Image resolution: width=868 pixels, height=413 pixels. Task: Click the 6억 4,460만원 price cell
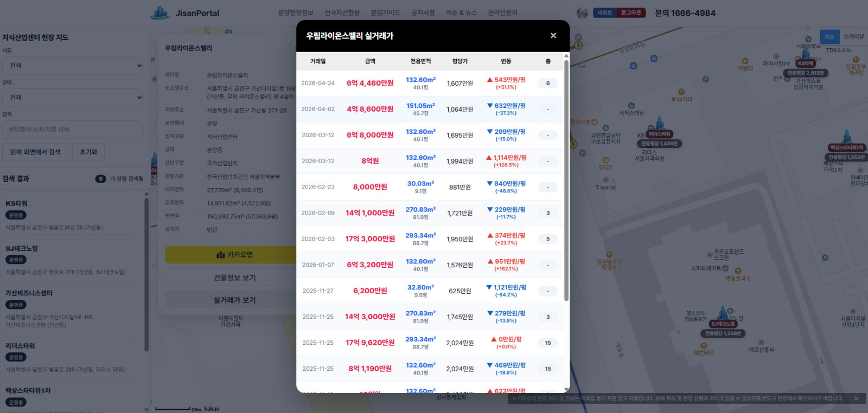[x=370, y=83]
